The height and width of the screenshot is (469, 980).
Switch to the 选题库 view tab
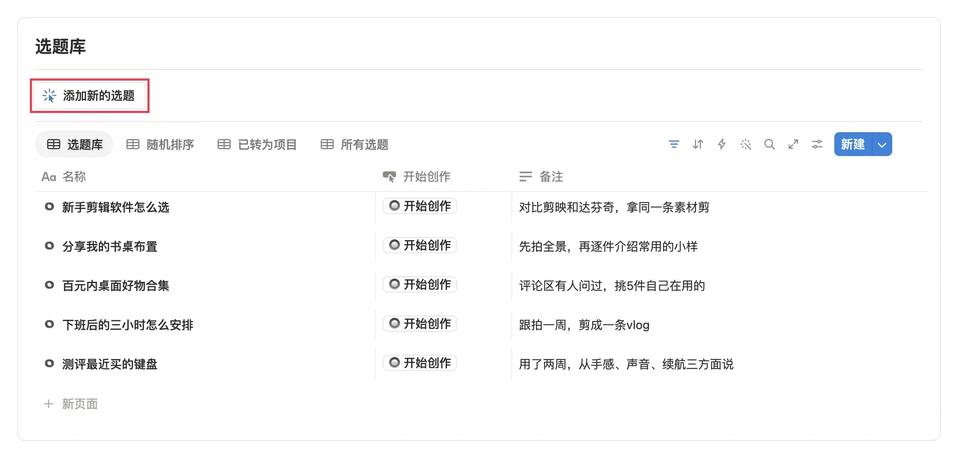[74, 144]
